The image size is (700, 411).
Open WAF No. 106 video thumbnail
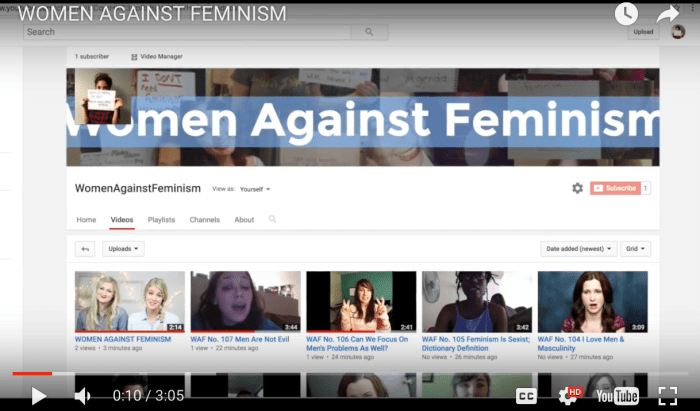coord(361,301)
